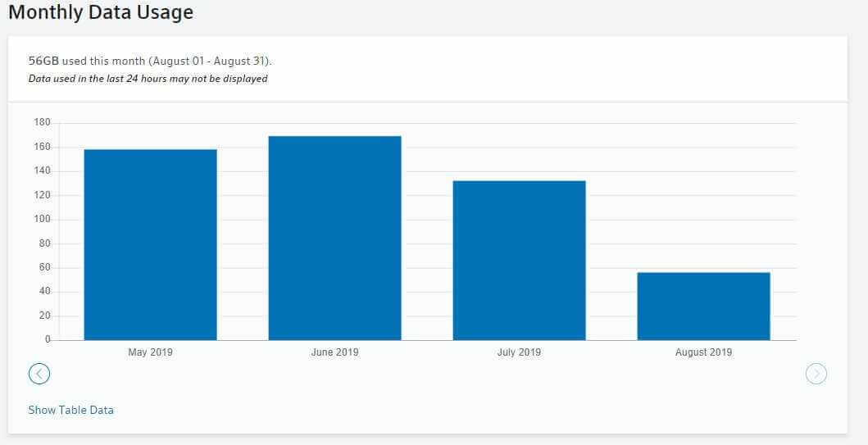The image size is (868, 445).
Task: Click the previous months left arrow icon
Action: [39, 374]
